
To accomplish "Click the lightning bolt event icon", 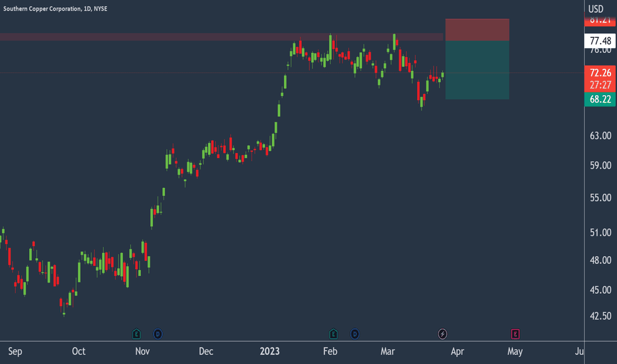I will [442, 334].
